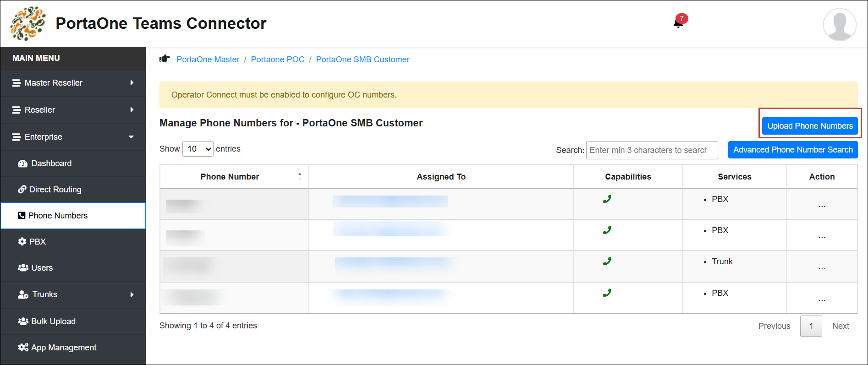Focus the phone number Search field
Viewport: 868px width, 365px height.
(652, 150)
